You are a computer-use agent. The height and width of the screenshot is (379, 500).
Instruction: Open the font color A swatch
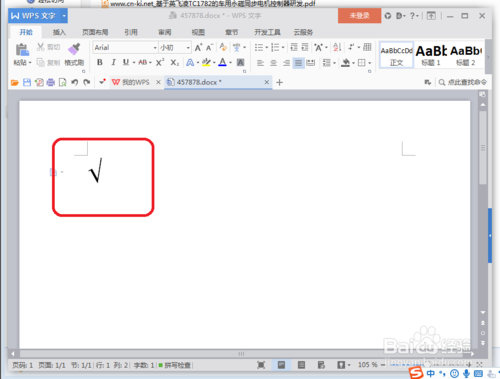(223, 62)
